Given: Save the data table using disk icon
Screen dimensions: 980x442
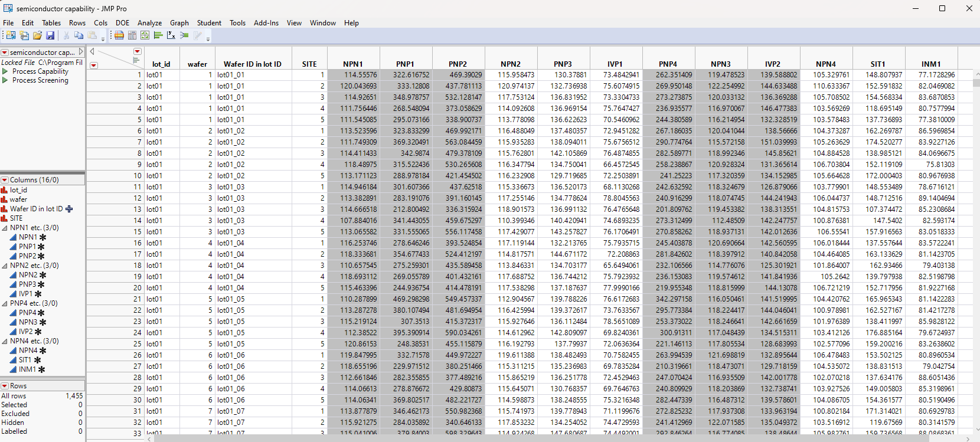Looking at the screenshot, I should [x=50, y=35].
